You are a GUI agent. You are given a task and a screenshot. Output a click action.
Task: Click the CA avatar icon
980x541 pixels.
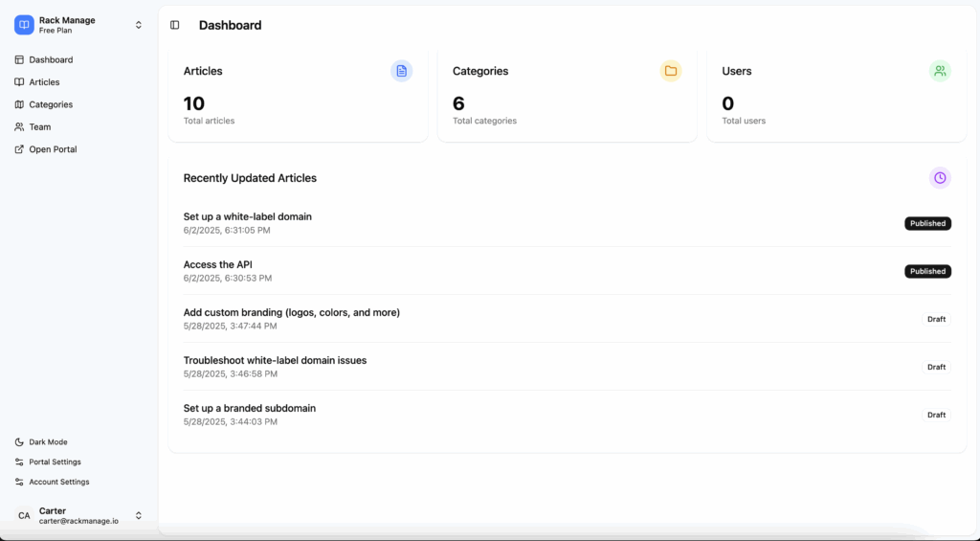[x=24, y=515]
